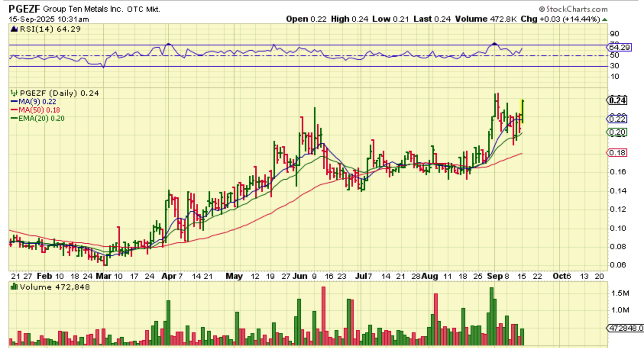Click the 0.06 price axis label

click(x=618, y=265)
